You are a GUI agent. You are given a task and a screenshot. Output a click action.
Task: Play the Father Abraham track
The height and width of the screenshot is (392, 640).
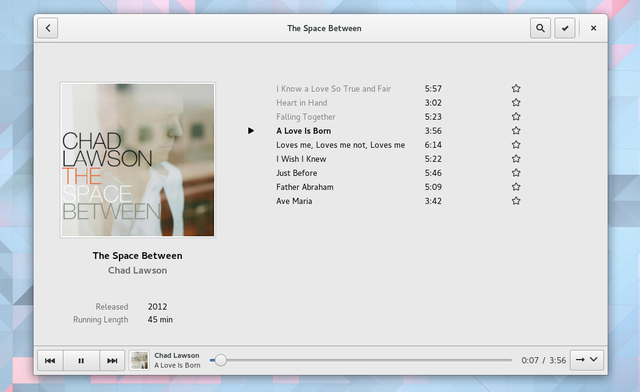point(305,187)
